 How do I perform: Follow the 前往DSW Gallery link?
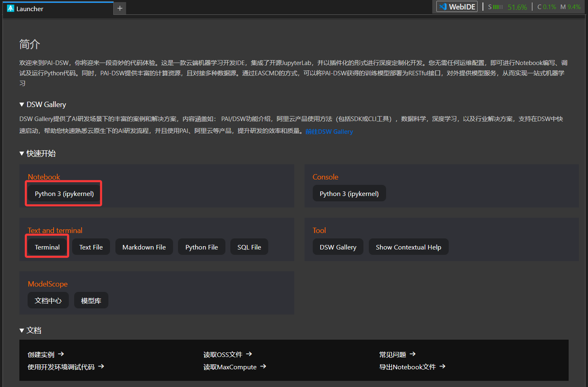329,131
